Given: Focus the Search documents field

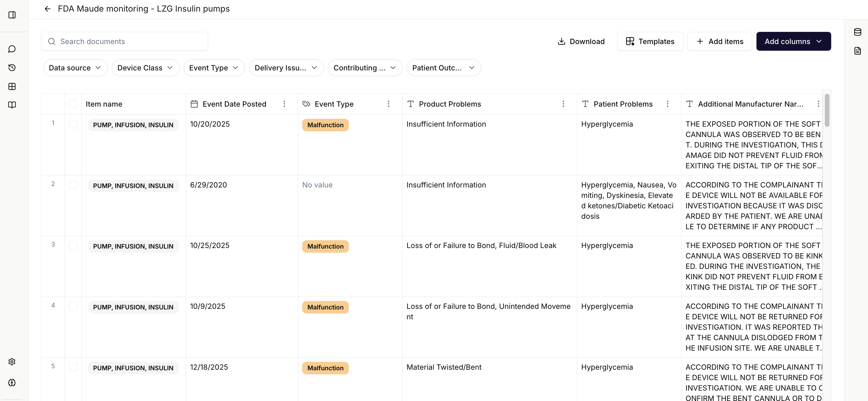Looking at the screenshot, I should 125,41.
